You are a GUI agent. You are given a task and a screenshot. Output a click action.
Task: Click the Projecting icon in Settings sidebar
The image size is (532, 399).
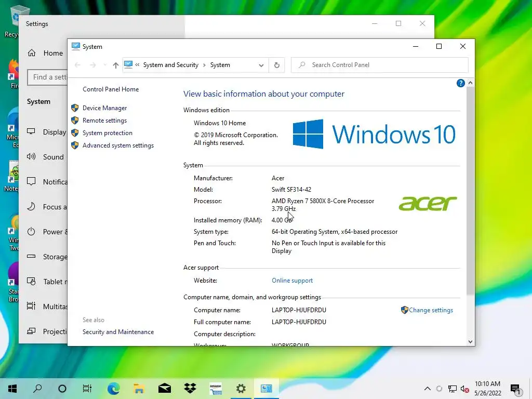tap(31, 331)
